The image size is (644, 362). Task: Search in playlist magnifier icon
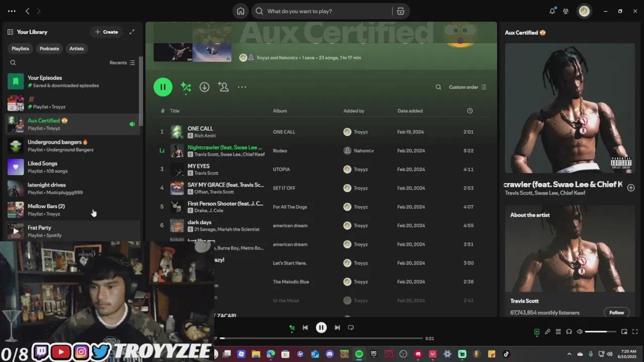tap(438, 87)
